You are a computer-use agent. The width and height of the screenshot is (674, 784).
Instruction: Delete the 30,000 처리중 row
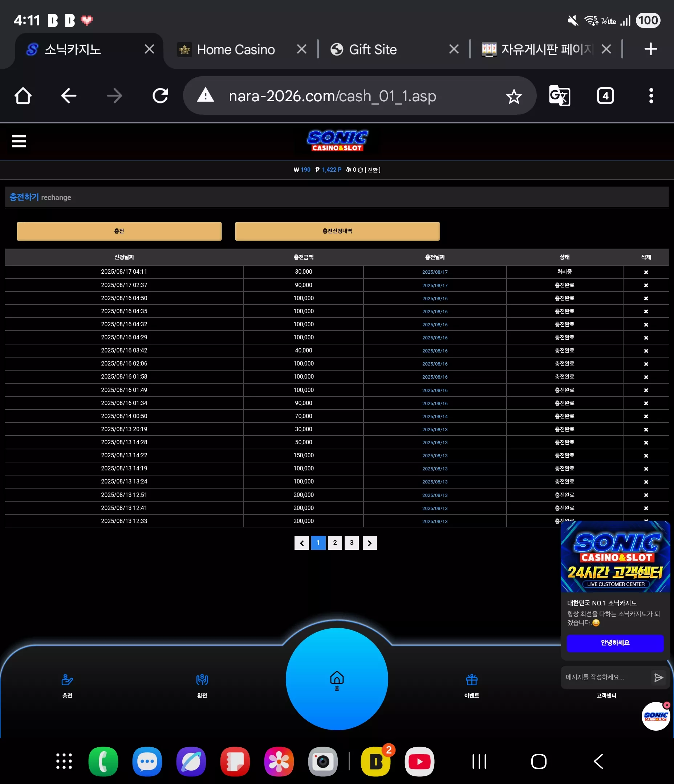click(x=646, y=272)
